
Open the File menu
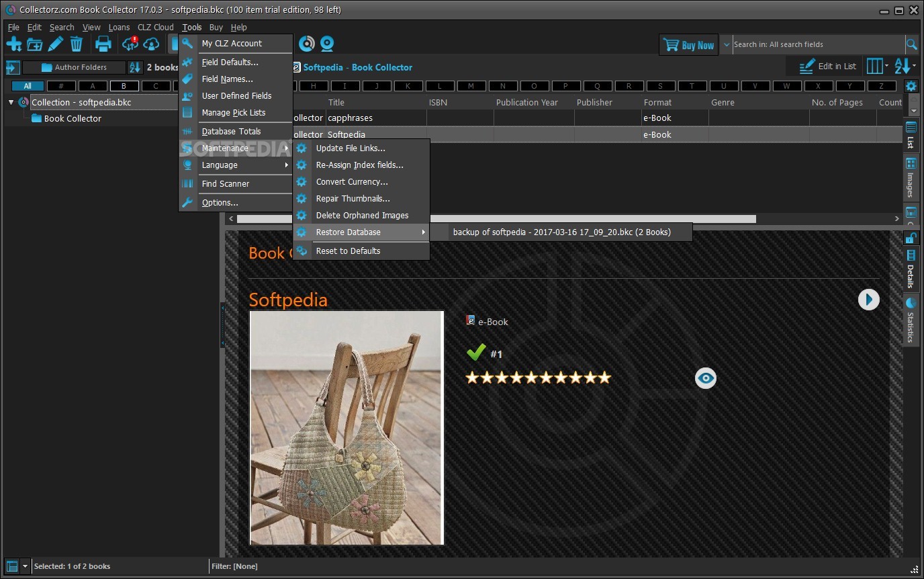pos(13,28)
